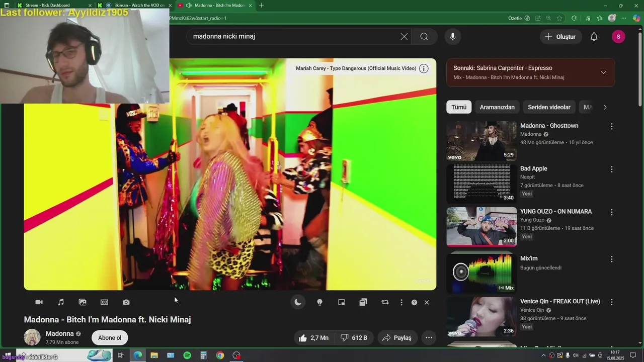Open the browser profile avatar
644x362 pixels.
[x=612, y=18]
